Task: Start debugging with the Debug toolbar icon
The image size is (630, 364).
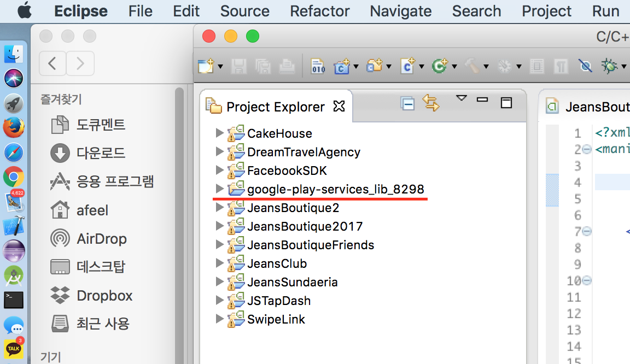Action: coord(609,66)
